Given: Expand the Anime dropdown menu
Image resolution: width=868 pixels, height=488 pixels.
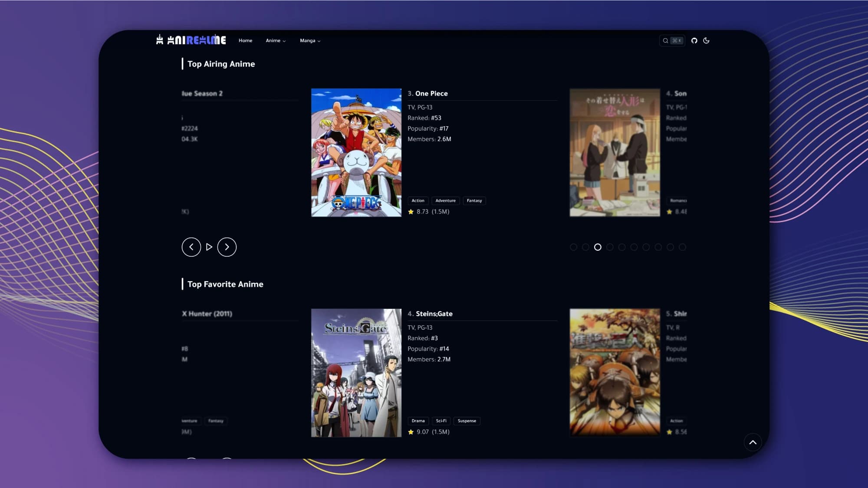Looking at the screenshot, I should coord(276,40).
